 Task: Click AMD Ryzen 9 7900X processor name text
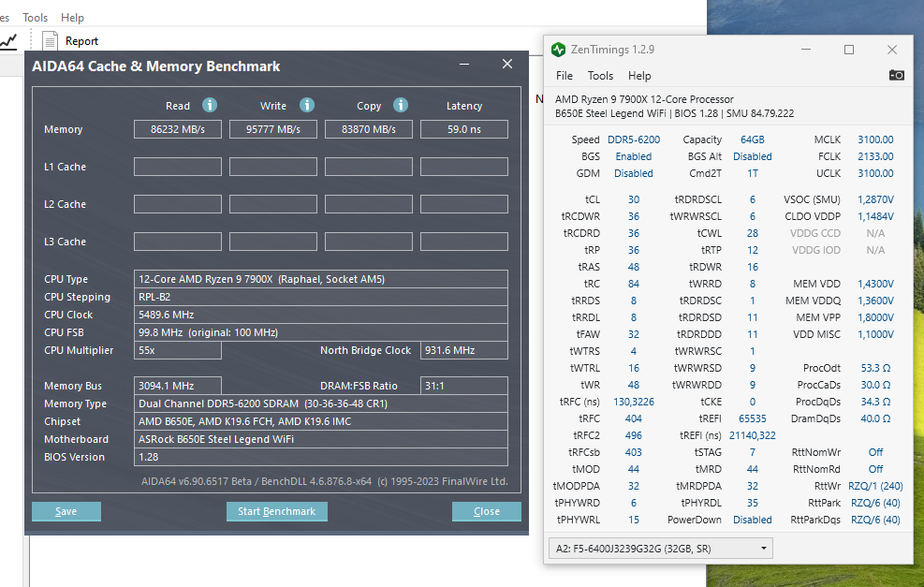point(644,99)
